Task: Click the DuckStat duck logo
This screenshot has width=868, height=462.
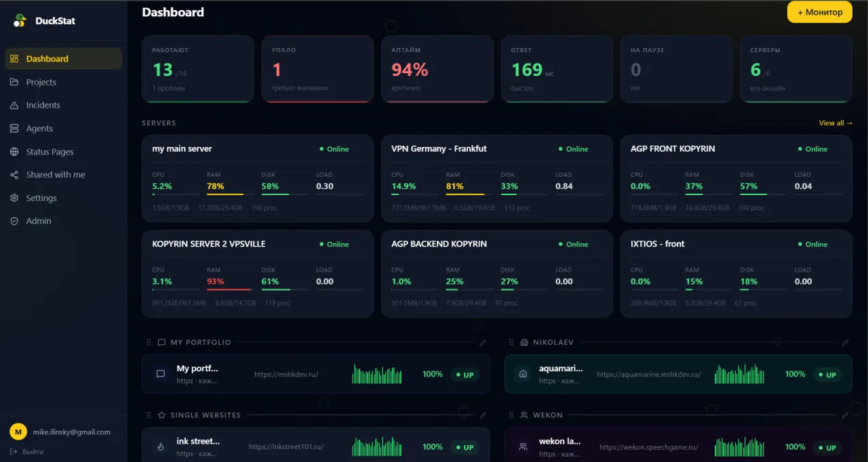Action: [x=20, y=20]
